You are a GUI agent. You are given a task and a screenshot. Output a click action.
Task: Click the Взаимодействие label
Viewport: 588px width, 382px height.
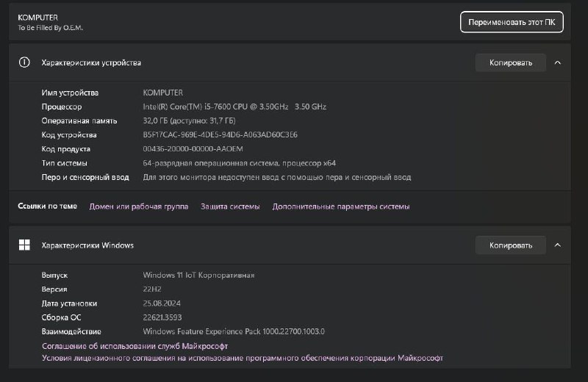click(71, 331)
